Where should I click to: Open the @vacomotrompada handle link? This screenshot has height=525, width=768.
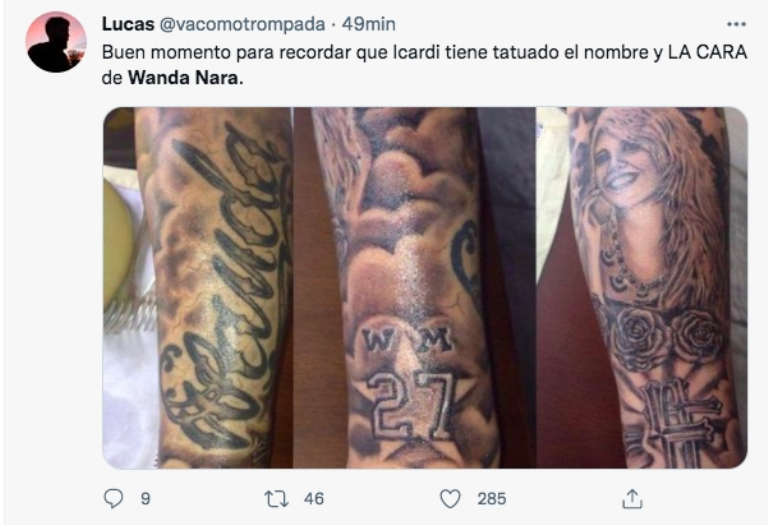click(242, 24)
